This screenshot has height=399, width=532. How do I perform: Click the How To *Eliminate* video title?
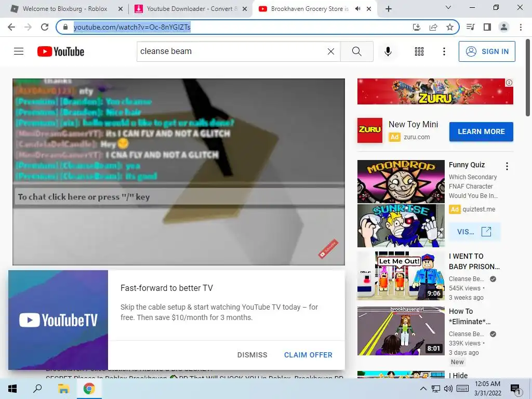point(469,316)
